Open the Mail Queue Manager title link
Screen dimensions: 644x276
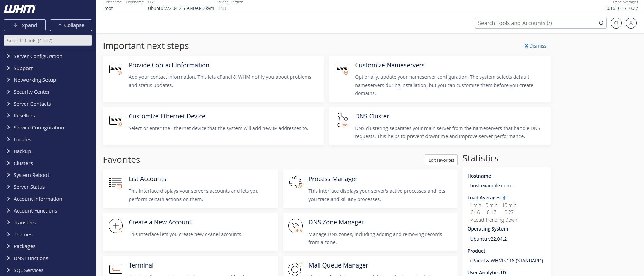click(338, 265)
